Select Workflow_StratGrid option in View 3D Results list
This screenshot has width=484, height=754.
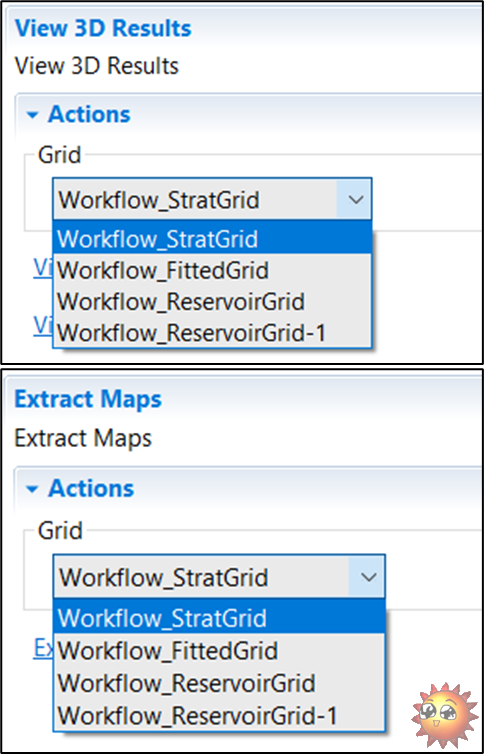(x=212, y=238)
